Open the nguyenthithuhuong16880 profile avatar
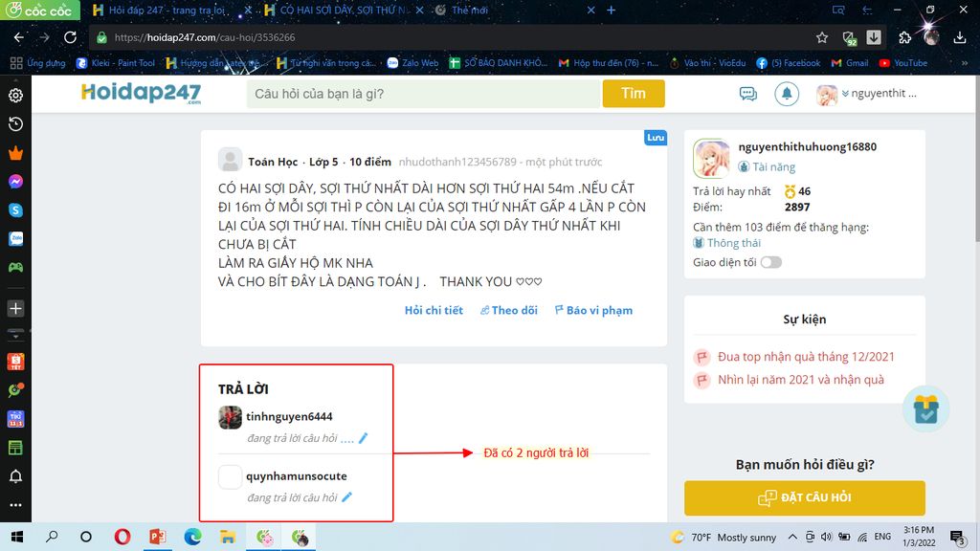Screen dimensions: 980x551 [711, 159]
